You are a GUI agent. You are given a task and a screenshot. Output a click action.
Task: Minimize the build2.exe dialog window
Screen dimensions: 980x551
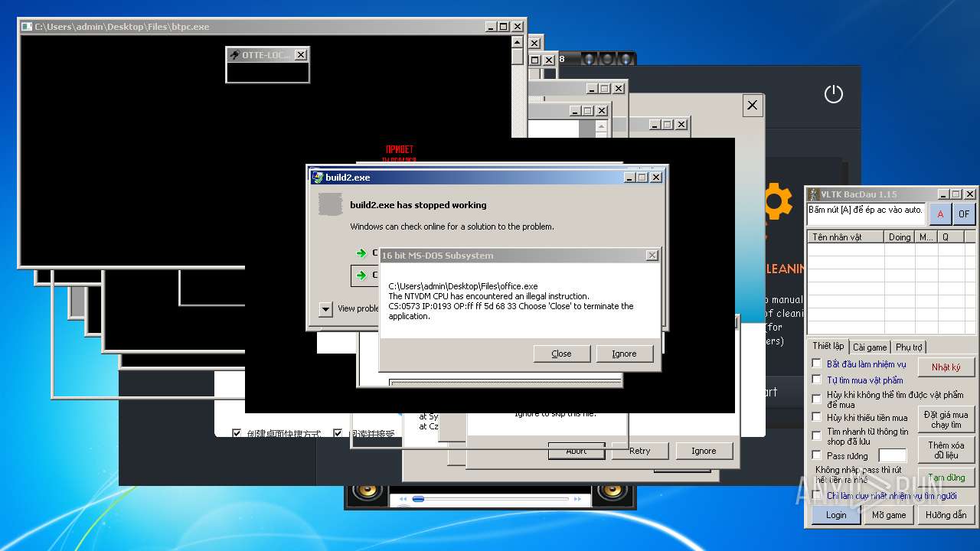coord(629,178)
